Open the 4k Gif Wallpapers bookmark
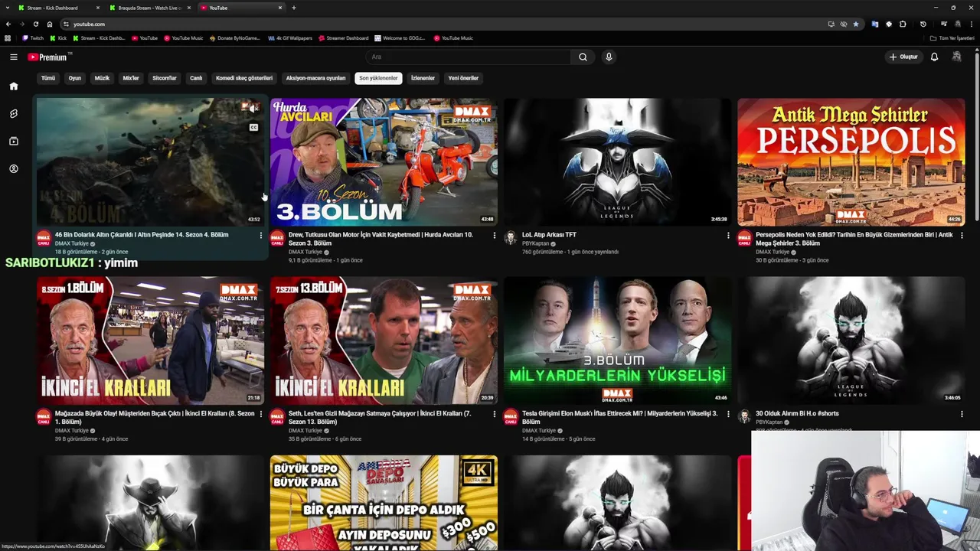 tap(290, 38)
